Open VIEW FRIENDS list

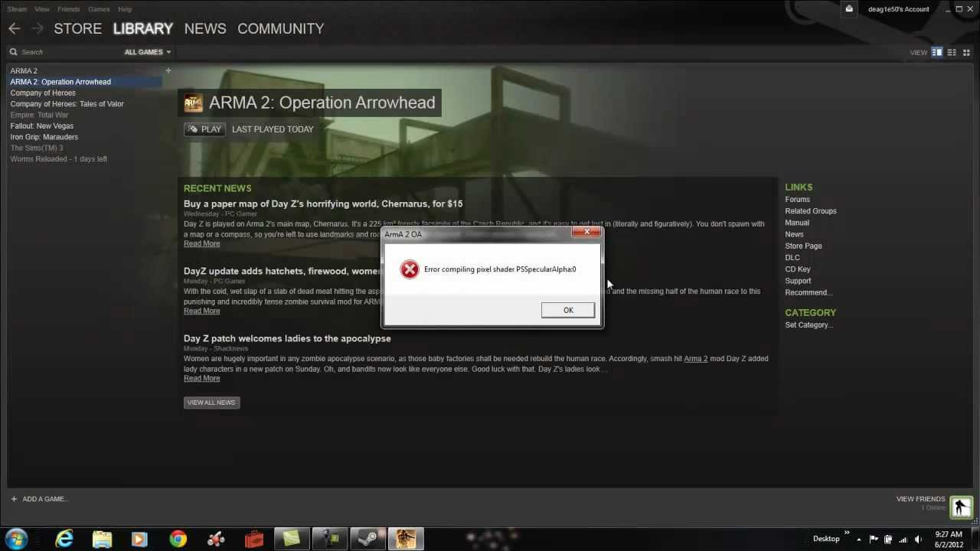921,499
